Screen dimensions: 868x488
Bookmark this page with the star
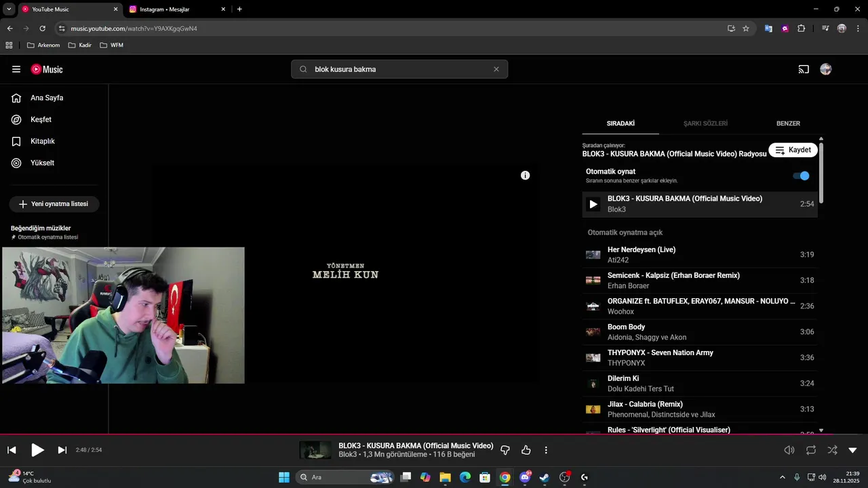click(746, 28)
